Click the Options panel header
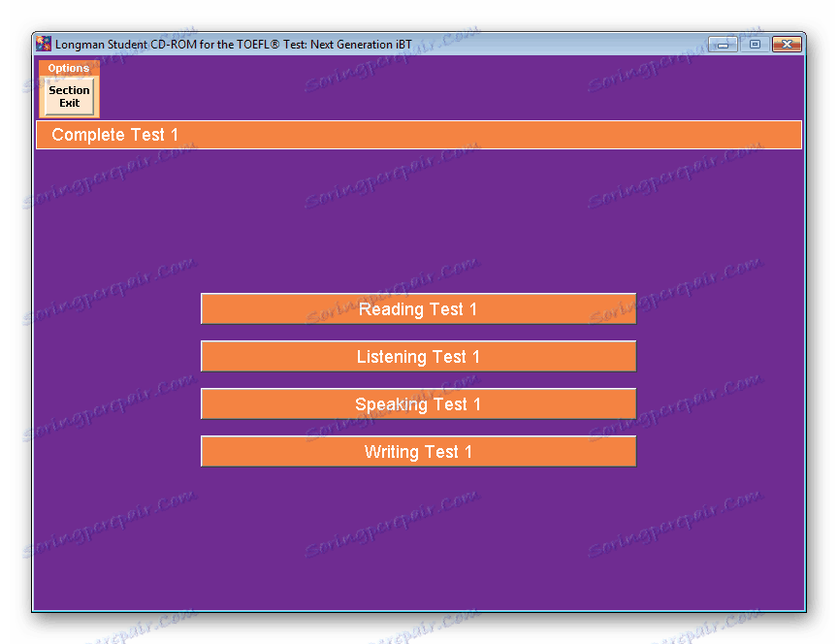This screenshot has width=838, height=644. [69, 68]
